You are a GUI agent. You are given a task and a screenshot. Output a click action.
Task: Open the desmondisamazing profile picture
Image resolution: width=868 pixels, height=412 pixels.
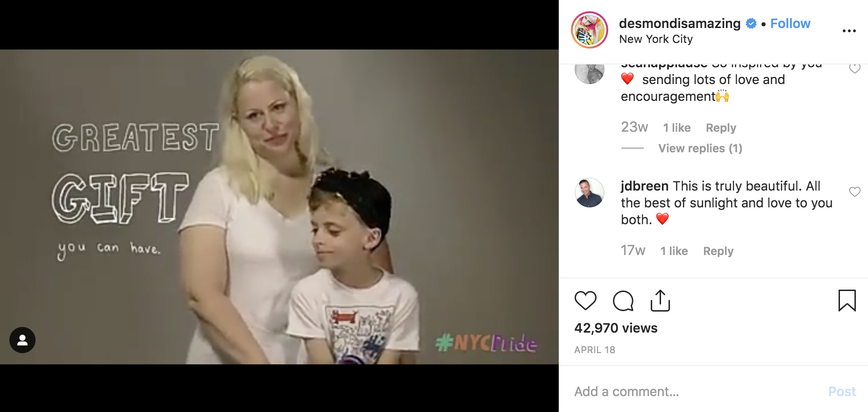pos(590,30)
